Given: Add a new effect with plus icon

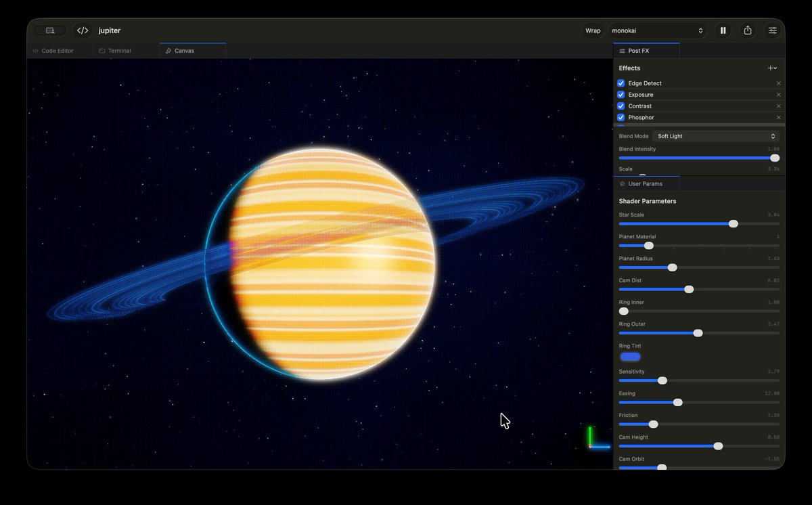Looking at the screenshot, I should [x=772, y=68].
